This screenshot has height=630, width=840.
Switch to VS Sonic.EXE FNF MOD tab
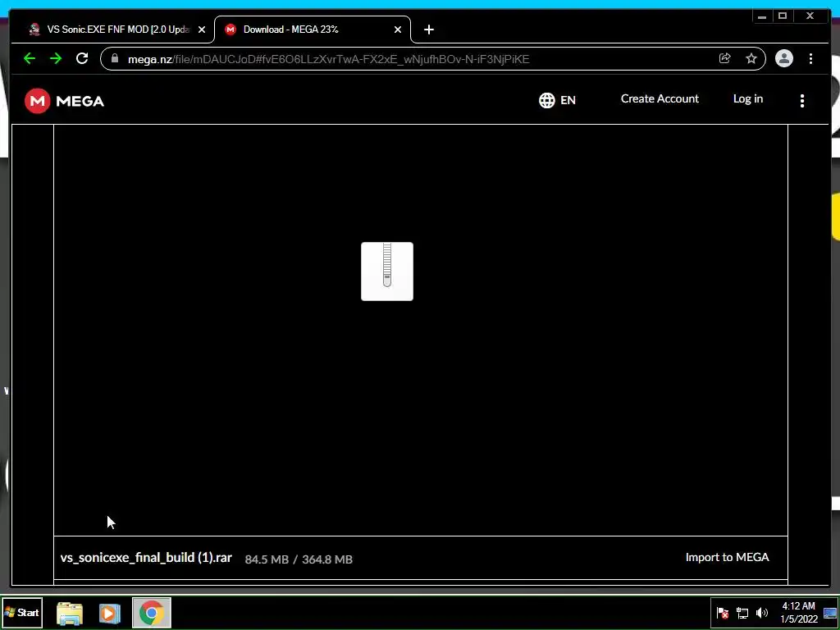118,30
